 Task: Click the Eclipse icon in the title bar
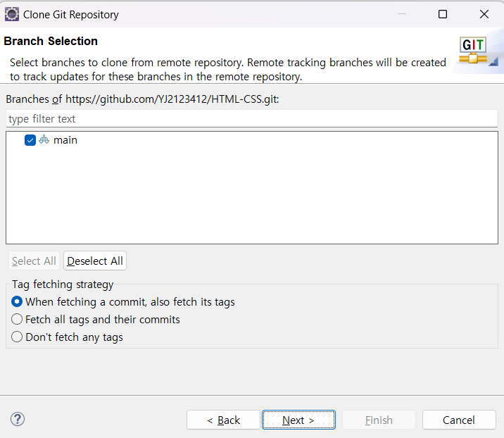(12, 14)
